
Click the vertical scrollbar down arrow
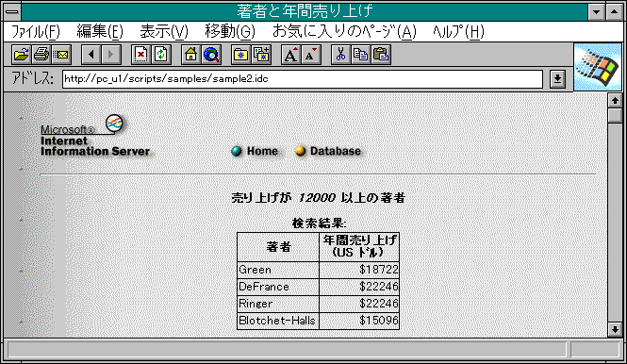[615, 330]
